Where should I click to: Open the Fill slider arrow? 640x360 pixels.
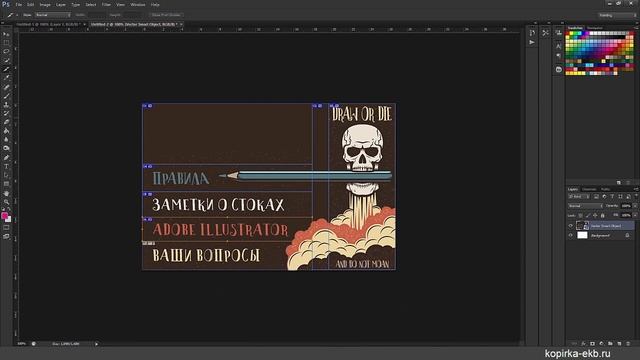pyautogui.click(x=635, y=216)
